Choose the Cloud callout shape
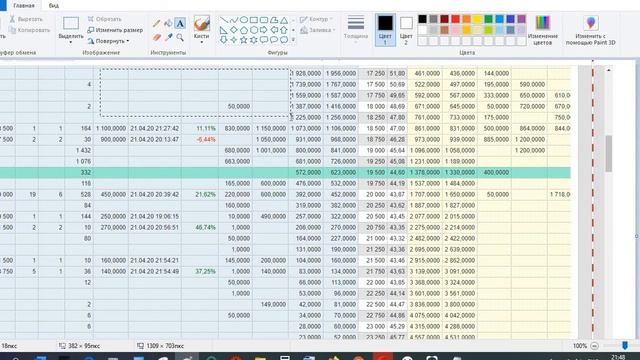Viewport: 640px width, 360px height. point(284,40)
